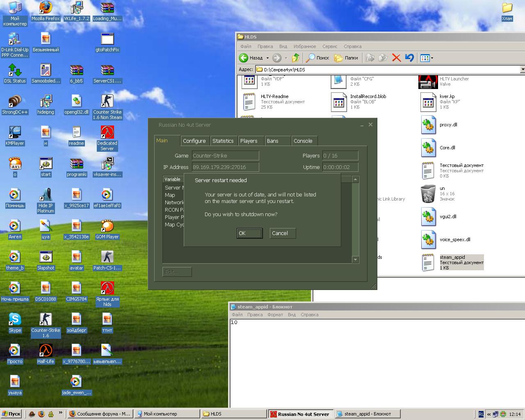This screenshot has width=525, height=420.
Task: Open the Формат menu in Notepad
Action: tap(275, 315)
